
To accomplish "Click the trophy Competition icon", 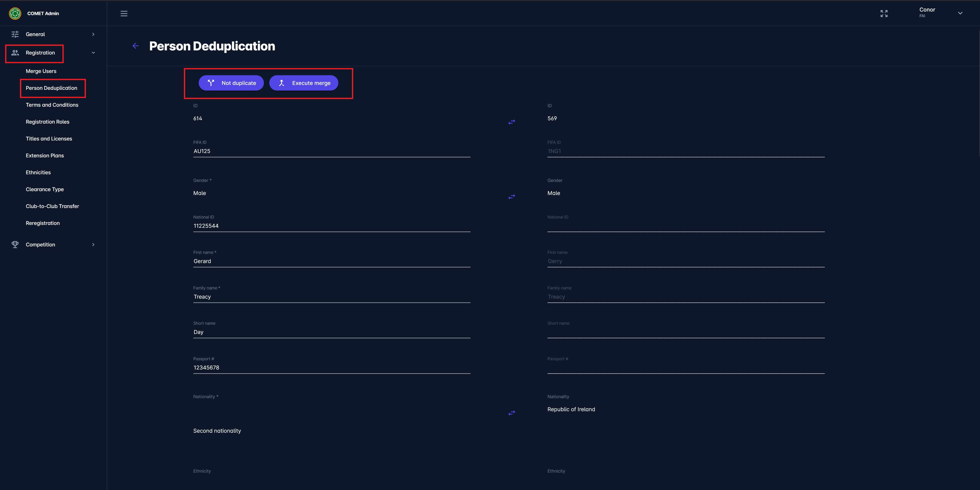I will [x=15, y=244].
